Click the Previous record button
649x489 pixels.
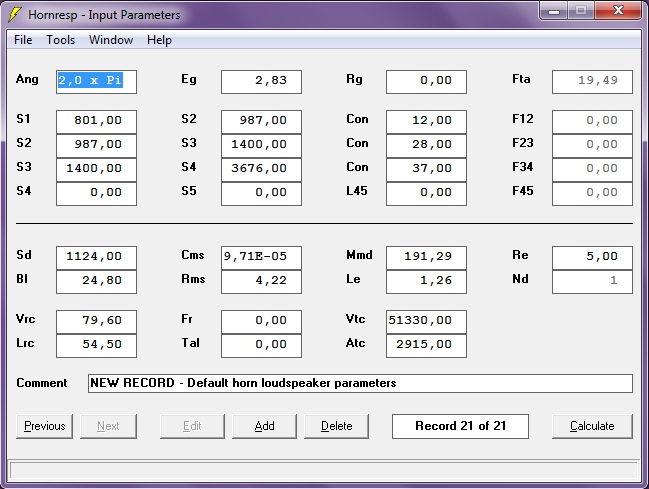click(x=44, y=426)
